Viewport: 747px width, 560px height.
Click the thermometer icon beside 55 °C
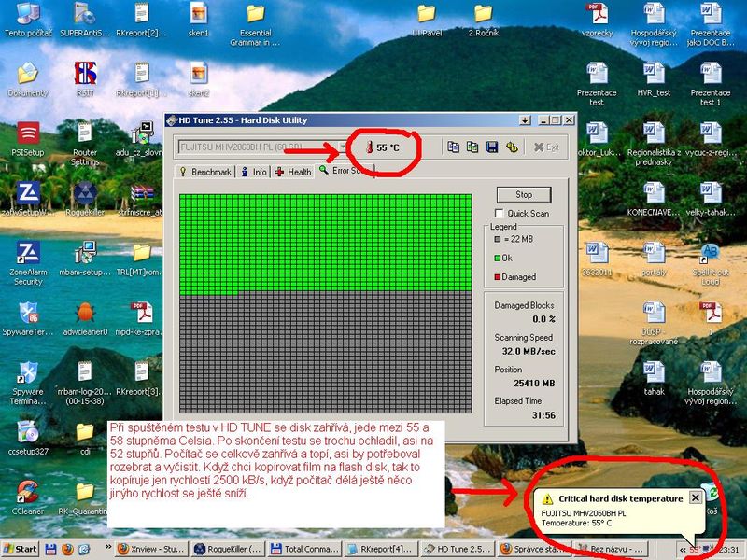point(369,147)
